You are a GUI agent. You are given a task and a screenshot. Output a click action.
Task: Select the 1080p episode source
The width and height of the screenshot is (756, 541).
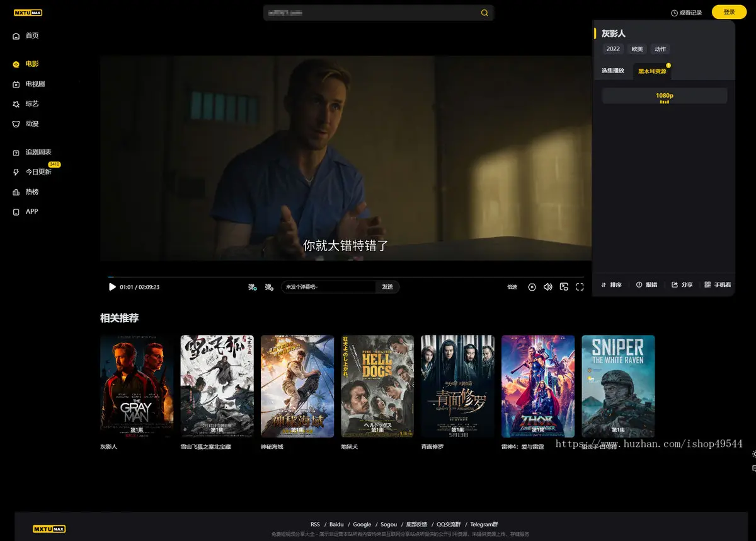coord(665,96)
